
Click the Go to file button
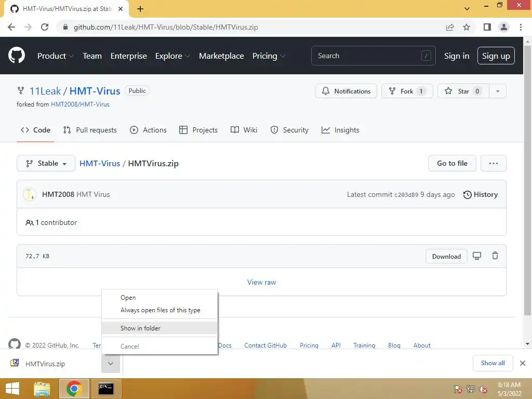pos(452,163)
